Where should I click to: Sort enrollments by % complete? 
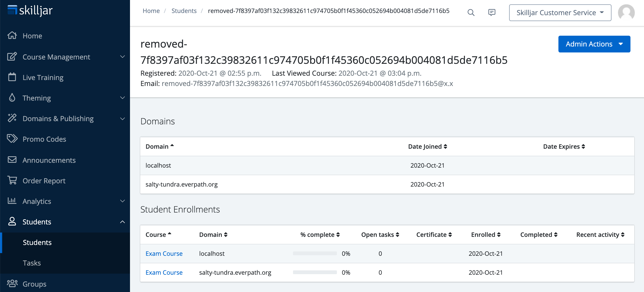(x=320, y=235)
